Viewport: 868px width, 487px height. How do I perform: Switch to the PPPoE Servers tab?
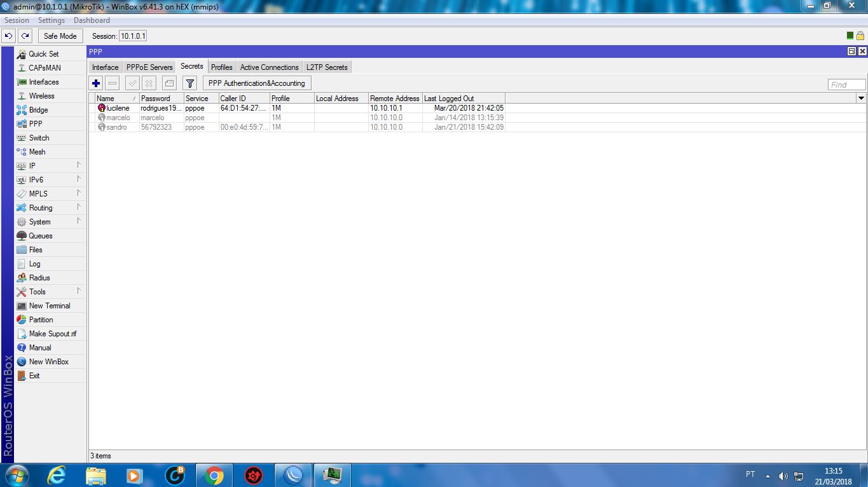pyautogui.click(x=149, y=67)
